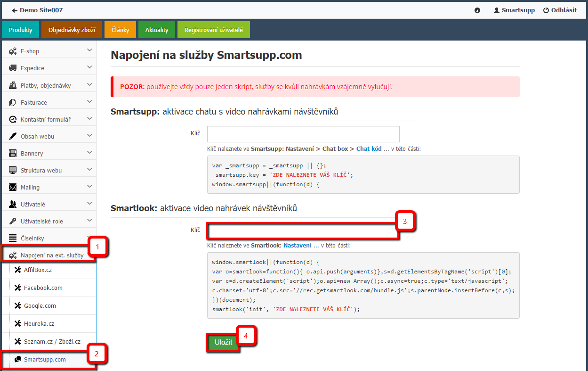This screenshot has width=588, height=371.
Task: Click the Napojení na ext. služby label
Action: tap(52, 256)
